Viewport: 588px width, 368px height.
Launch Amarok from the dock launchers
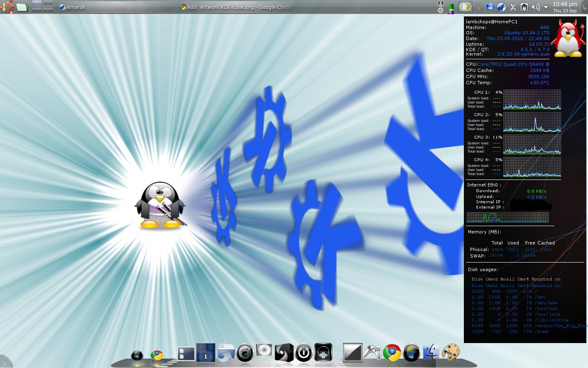tap(411, 353)
